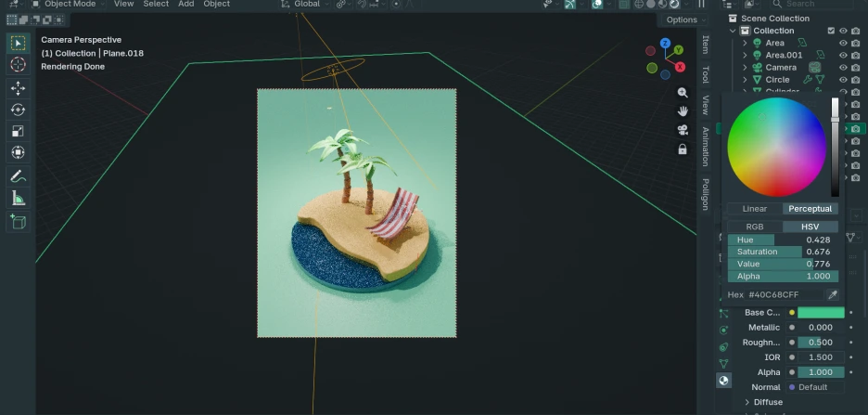Hide the Camera object in viewport

(843, 68)
